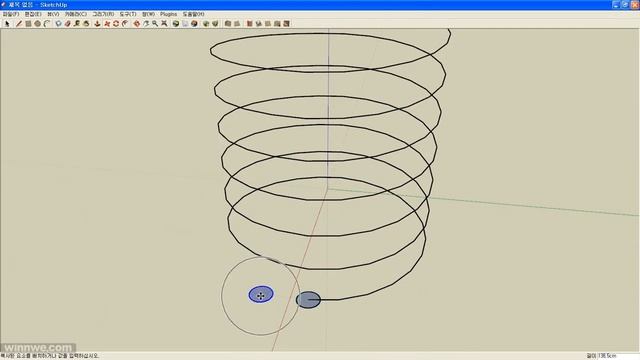640x360 pixels.
Task: Open the Plugins menu
Action: 169,14
